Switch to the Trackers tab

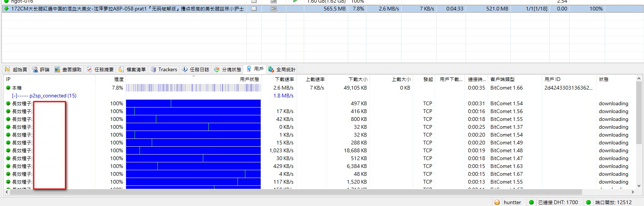coord(164,69)
